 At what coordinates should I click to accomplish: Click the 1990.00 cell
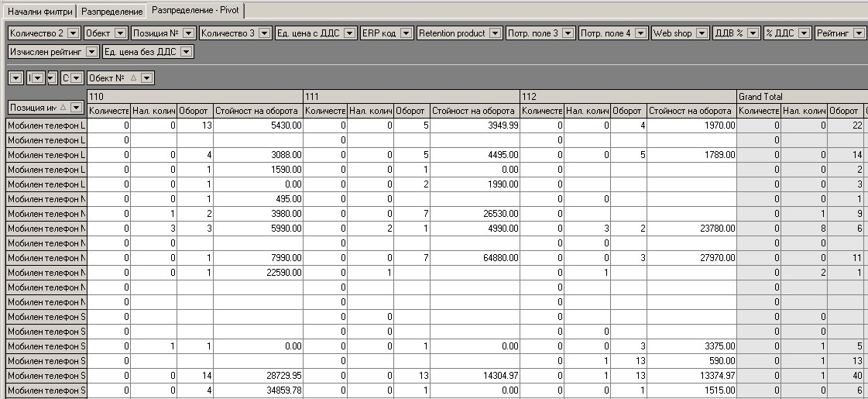[x=475, y=184]
